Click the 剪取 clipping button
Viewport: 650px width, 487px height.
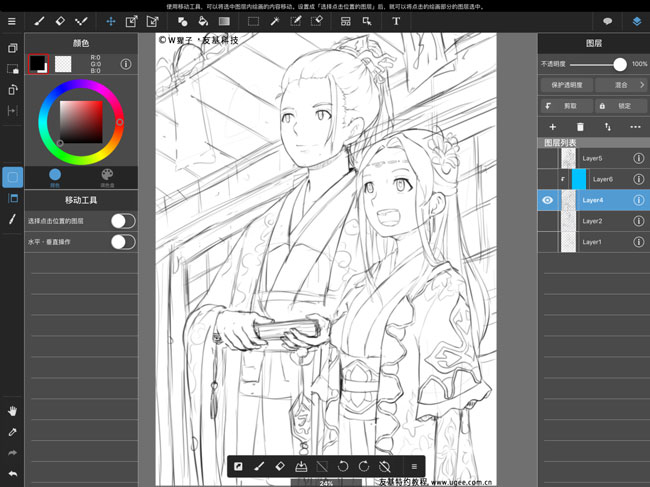pyautogui.click(x=567, y=106)
